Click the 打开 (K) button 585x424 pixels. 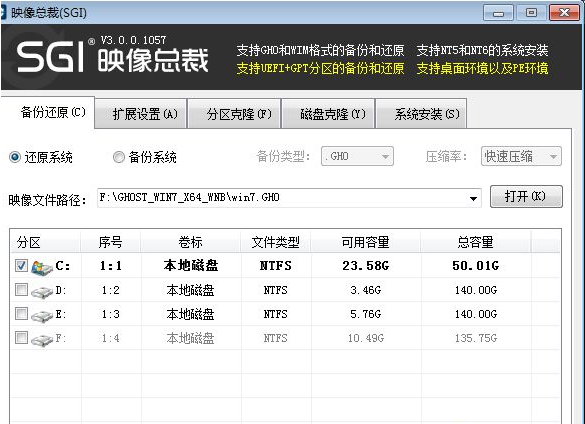pyautogui.click(x=526, y=196)
